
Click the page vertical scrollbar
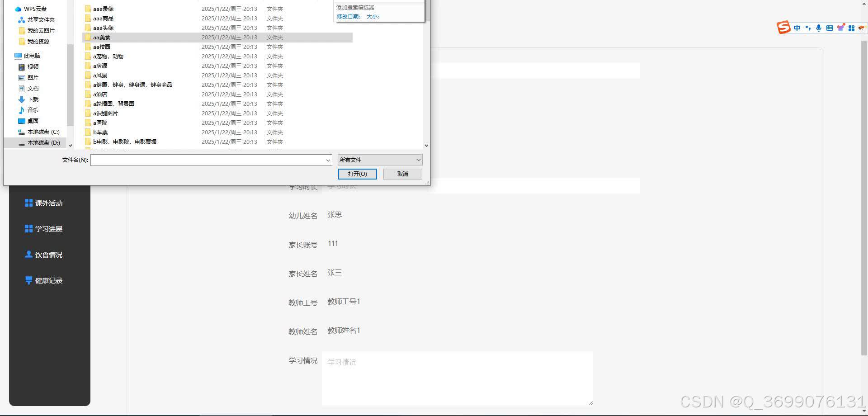pos(864,199)
